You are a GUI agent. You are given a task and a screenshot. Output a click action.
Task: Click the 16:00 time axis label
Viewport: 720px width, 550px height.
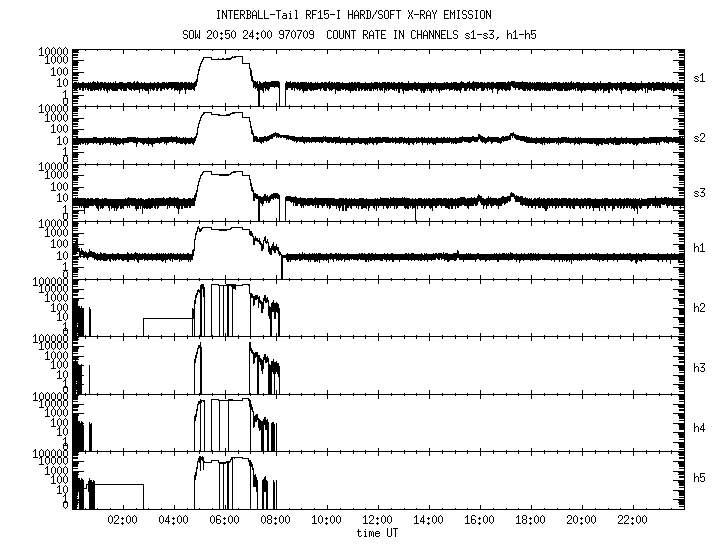coord(479,521)
